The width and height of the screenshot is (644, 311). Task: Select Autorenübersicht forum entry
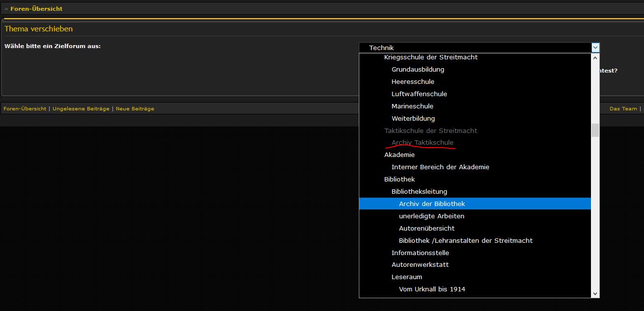[427, 228]
